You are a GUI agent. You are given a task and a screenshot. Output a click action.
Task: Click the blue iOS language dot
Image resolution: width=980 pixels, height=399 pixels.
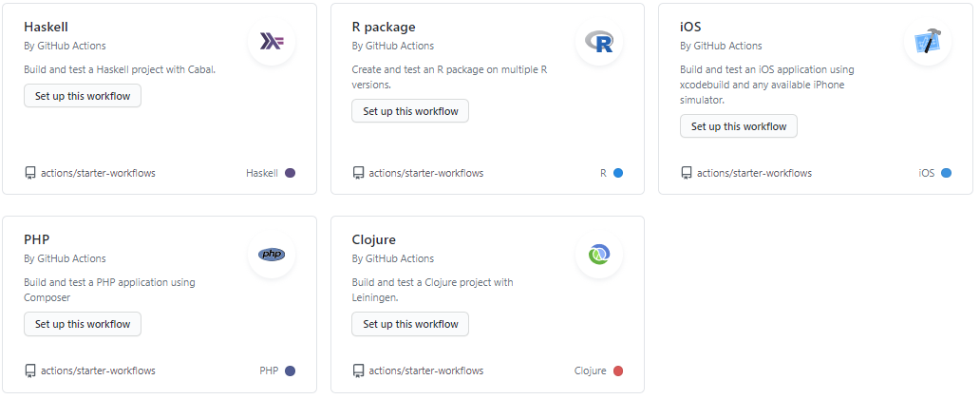click(x=946, y=173)
